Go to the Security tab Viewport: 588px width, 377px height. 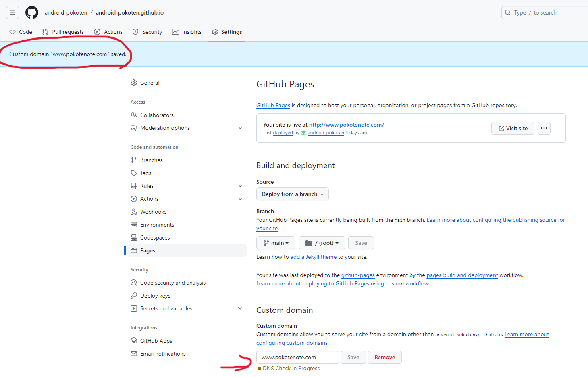click(x=147, y=32)
